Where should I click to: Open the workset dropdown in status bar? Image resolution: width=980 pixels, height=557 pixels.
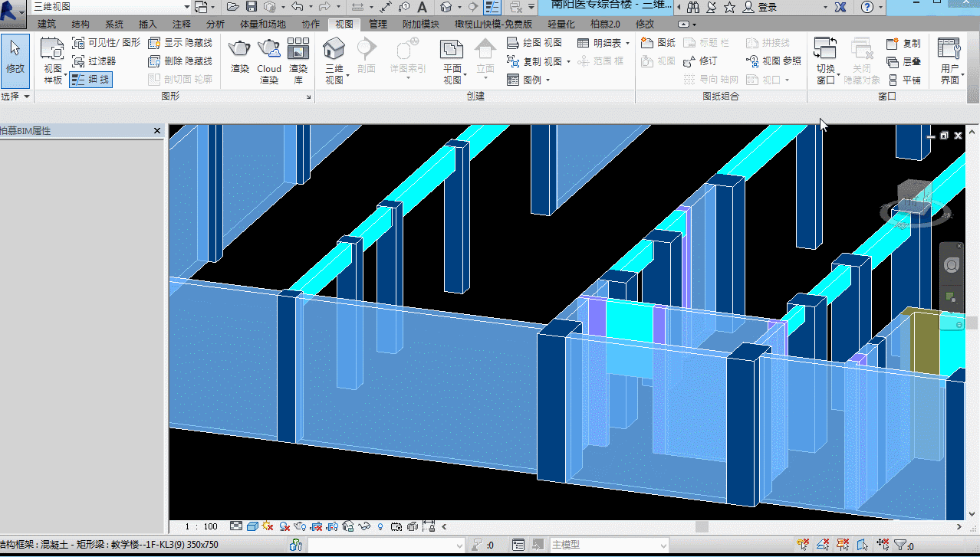pyautogui.click(x=386, y=546)
